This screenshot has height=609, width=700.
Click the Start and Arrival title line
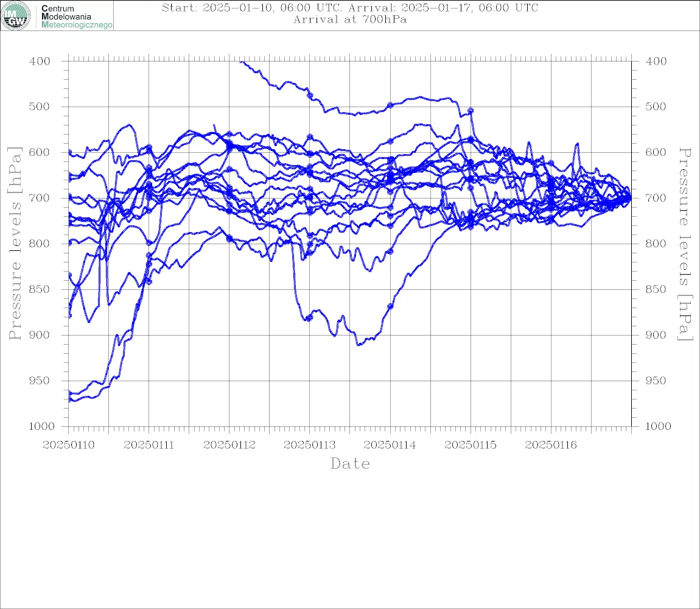click(x=350, y=7)
